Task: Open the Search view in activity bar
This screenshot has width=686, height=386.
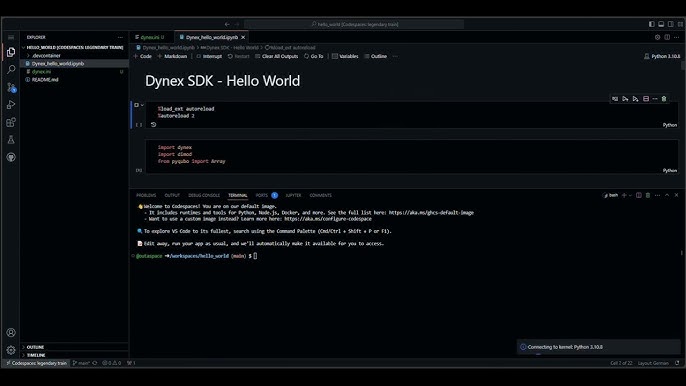Action: pos(11,70)
